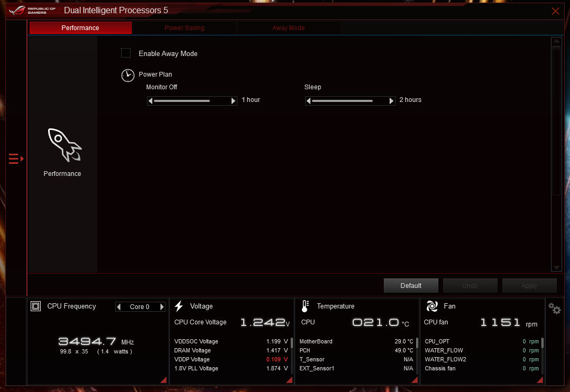Expand the Fan panel corner triangle
This screenshot has width=570, height=392.
coord(540,380)
